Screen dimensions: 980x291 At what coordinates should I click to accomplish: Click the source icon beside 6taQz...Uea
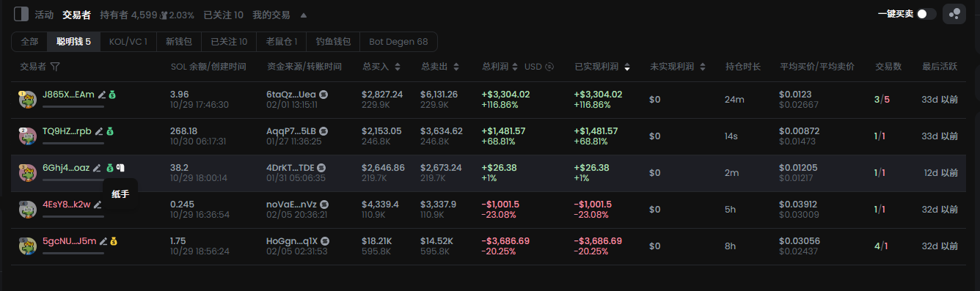click(323, 95)
